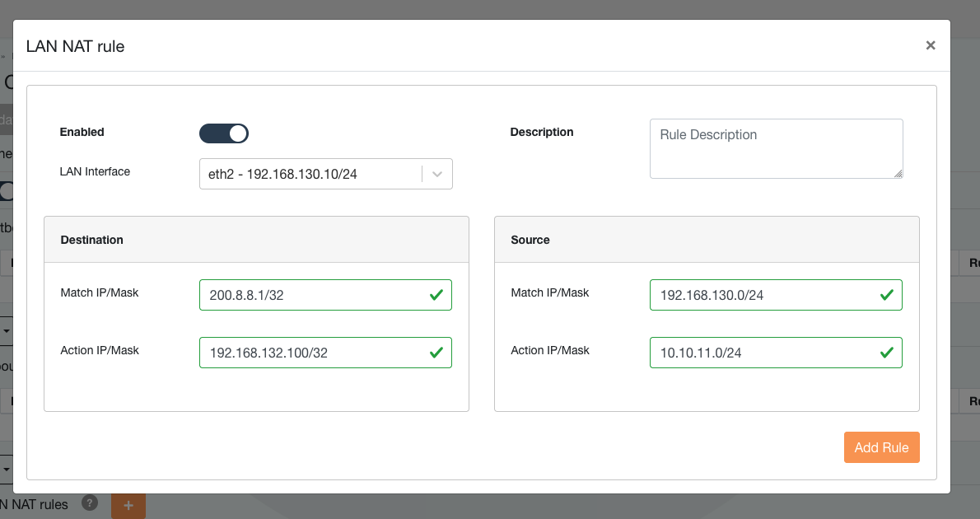The height and width of the screenshot is (519, 980).
Task: Click the orange plus button for NAT rules
Action: tap(128, 505)
